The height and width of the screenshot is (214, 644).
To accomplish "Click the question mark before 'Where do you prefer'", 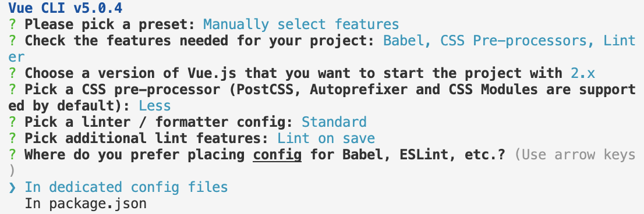I will pyautogui.click(x=13, y=155).
